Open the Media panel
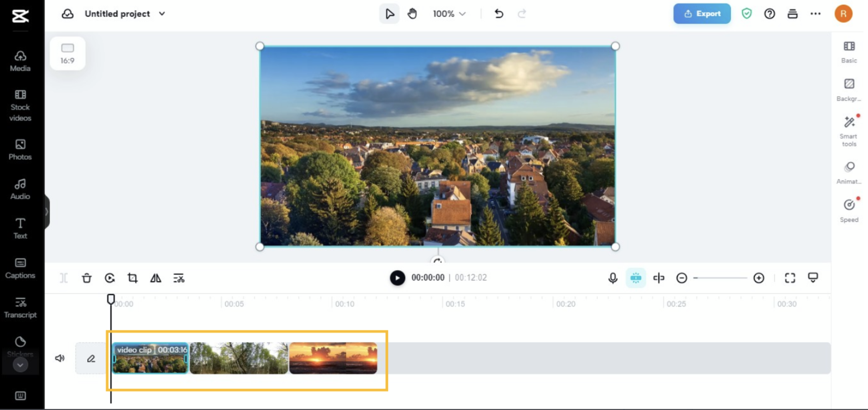Screen dimensions: 868x410 20,61
